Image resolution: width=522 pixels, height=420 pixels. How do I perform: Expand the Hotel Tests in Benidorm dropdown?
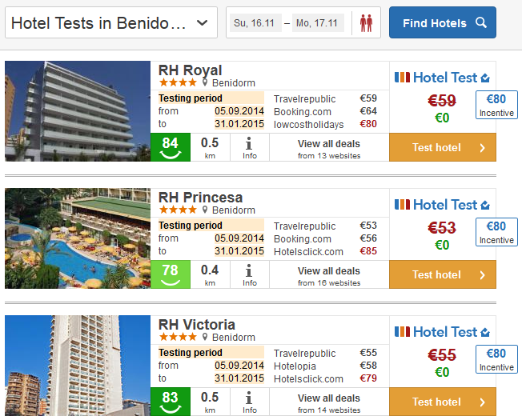tap(111, 22)
